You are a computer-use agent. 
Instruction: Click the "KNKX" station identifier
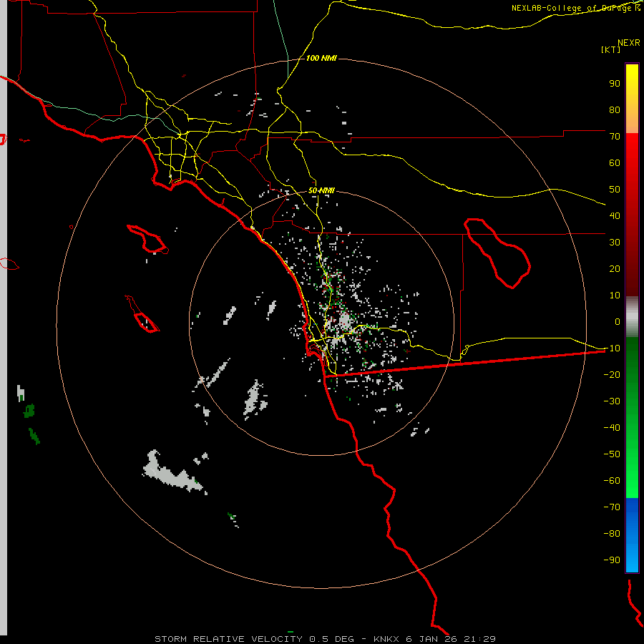[x=387, y=639]
